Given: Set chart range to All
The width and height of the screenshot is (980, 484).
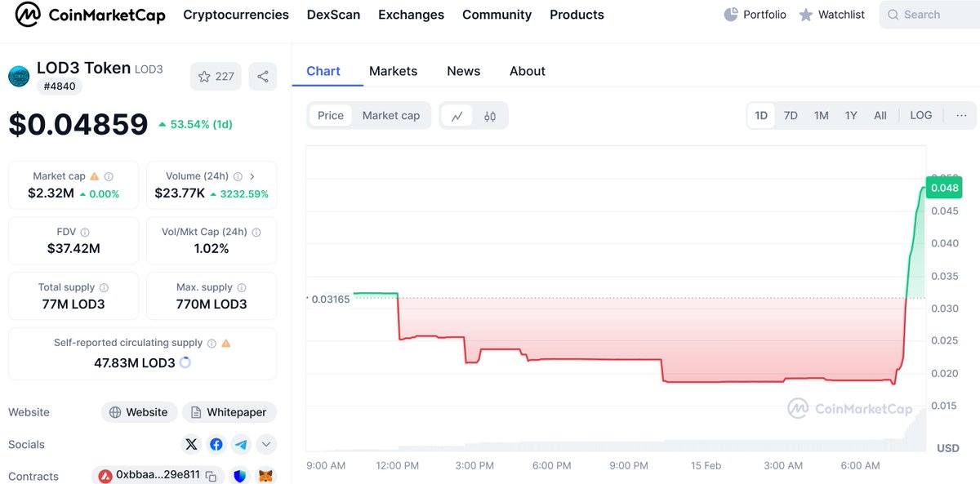Looking at the screenshot, I should pyautogui.click(x=880, y=116).
